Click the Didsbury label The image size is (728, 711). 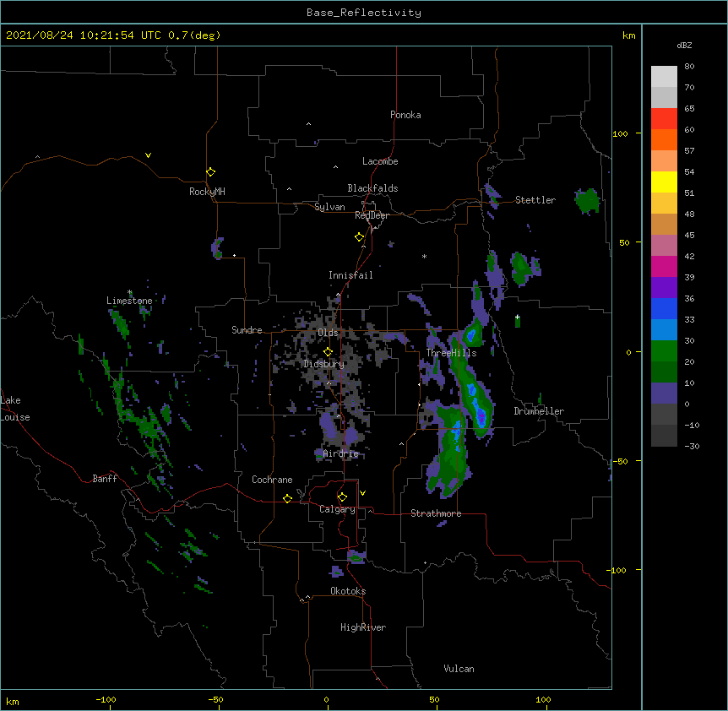click(324, 364)
